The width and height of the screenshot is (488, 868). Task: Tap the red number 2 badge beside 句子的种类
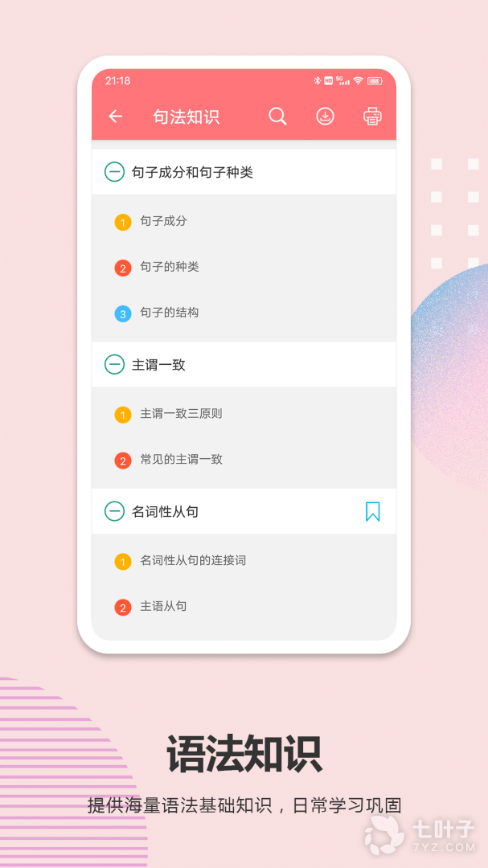point(123,268)
